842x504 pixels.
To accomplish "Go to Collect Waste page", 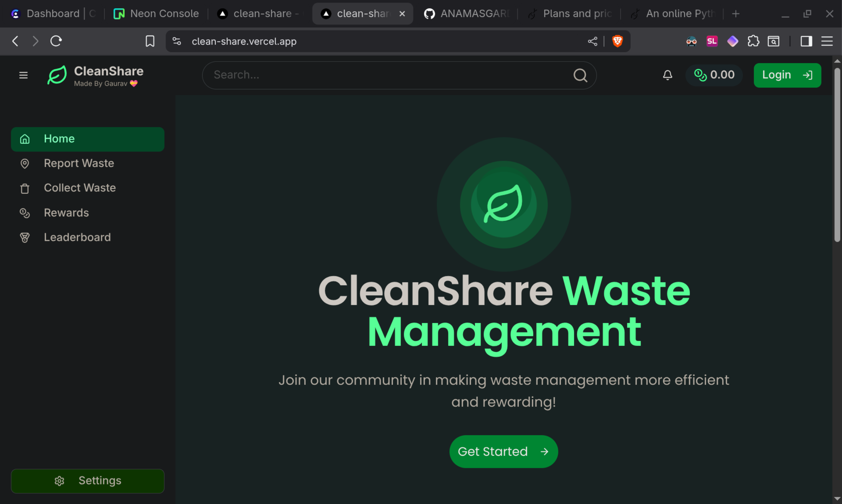I will (79, 188).
